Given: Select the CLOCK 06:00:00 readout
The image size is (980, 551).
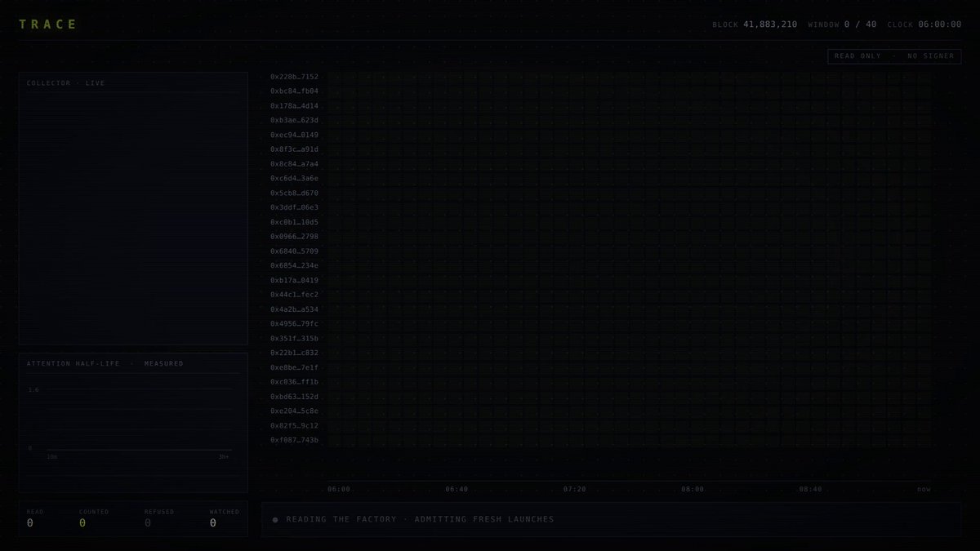Looking at the screenshot, I should point(924,24).
